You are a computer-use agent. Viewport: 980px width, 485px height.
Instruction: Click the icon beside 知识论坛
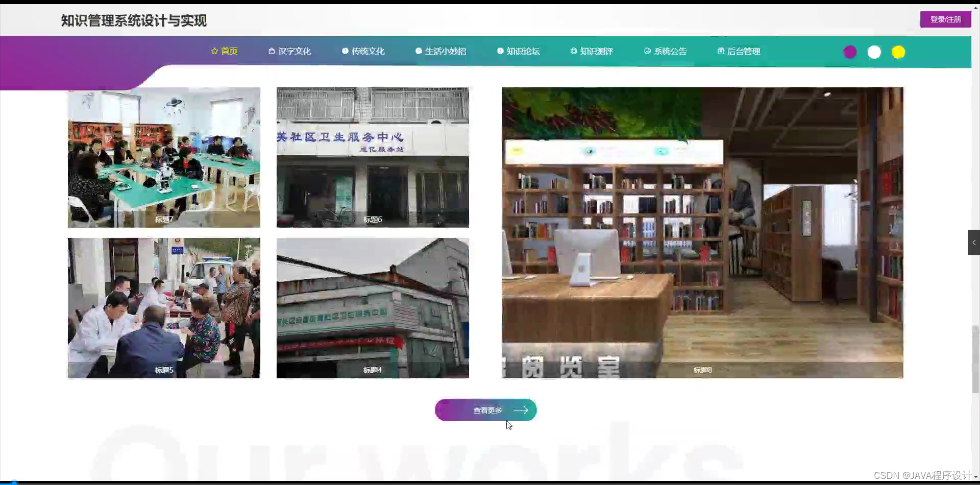pyautogui.click(x=500, y=51)
